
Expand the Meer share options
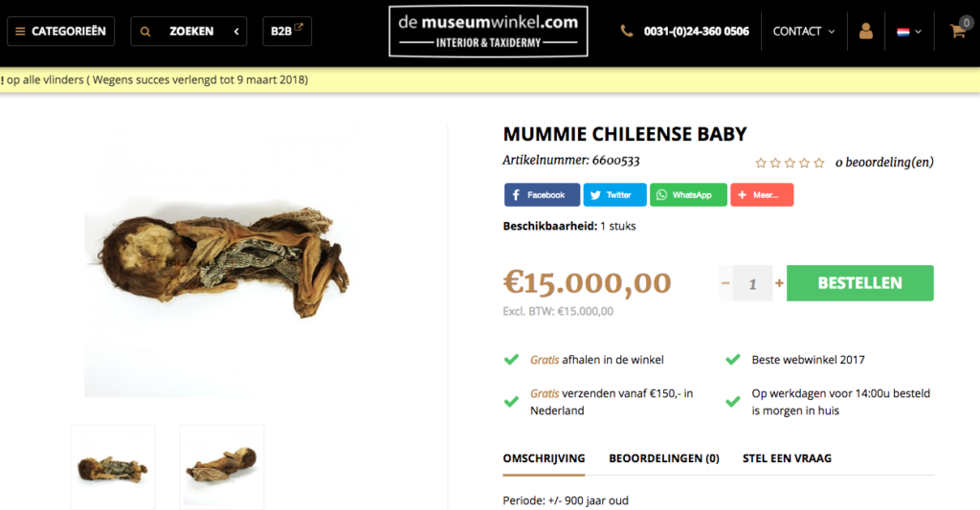762,195
